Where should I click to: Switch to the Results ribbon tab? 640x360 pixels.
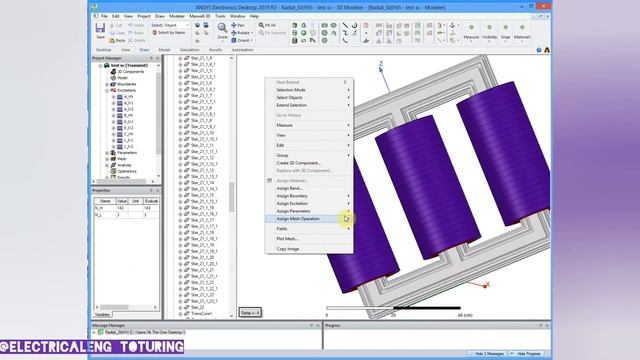pyautogui.click(x=216, y=50)
